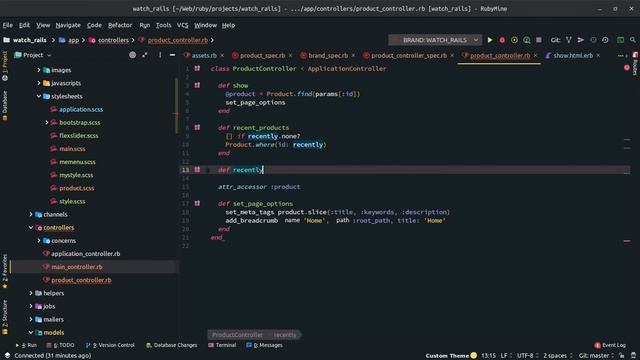Toggle file read-only lock icon
Image resolution: width=640 pixels, height=360 pixels.
(622, 356)
